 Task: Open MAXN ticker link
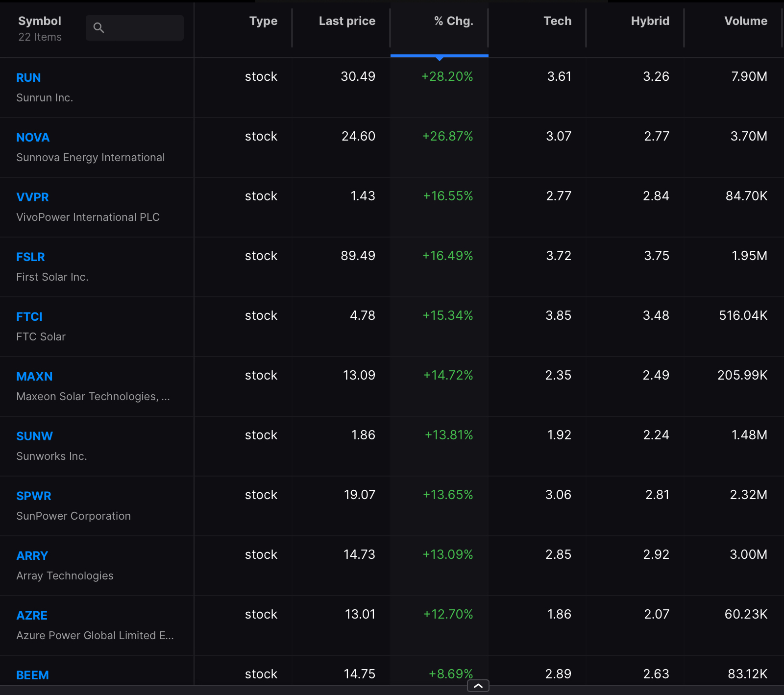tap(34, 377)
